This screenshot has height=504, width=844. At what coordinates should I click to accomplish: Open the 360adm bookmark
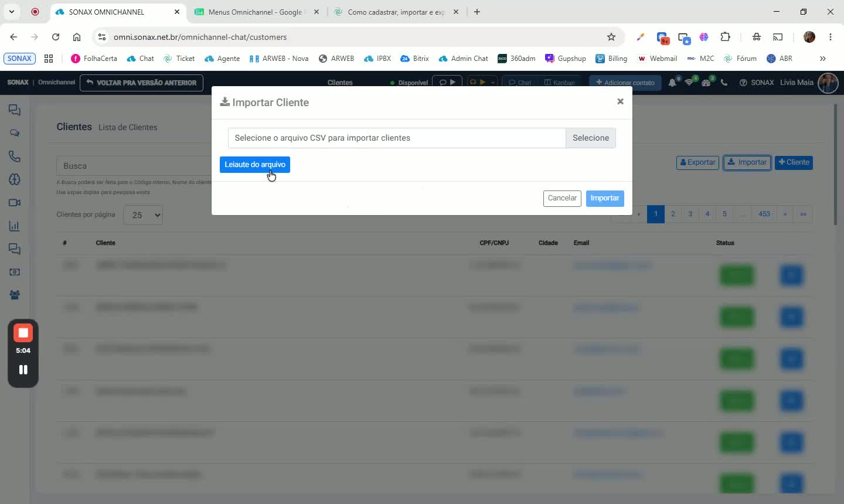[x=516, y=59]
